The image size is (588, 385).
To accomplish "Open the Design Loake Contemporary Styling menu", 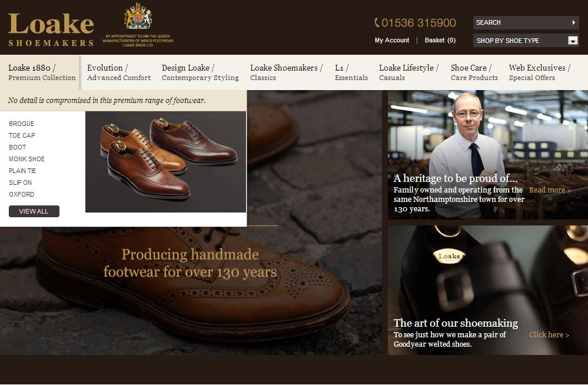I will click(x=200, y=72).
